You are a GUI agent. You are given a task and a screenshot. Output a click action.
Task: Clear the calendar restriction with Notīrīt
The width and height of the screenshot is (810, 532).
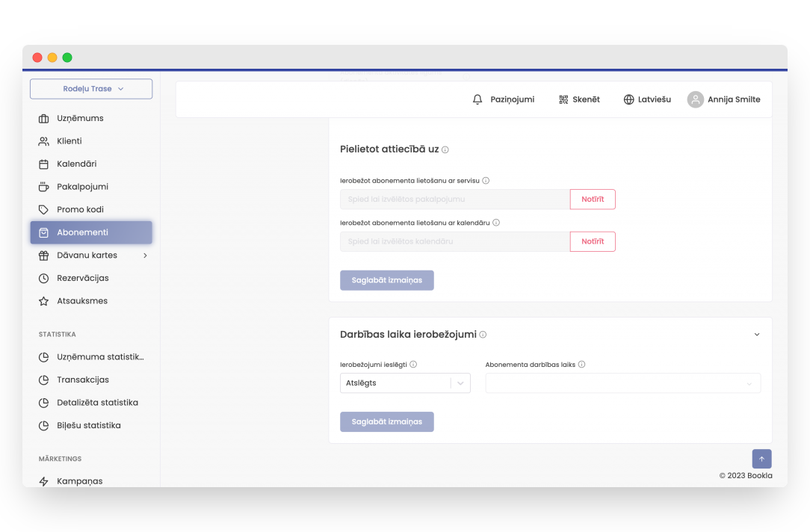pos(593,241)
